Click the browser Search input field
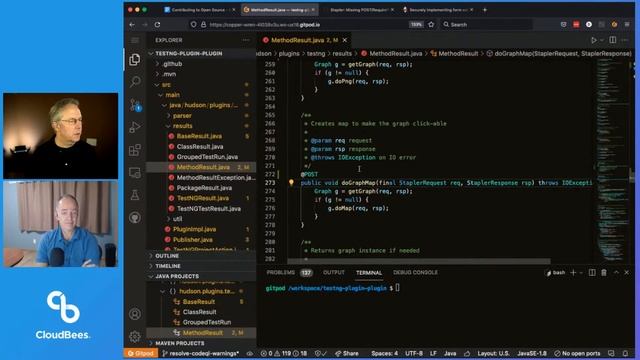 487,24
